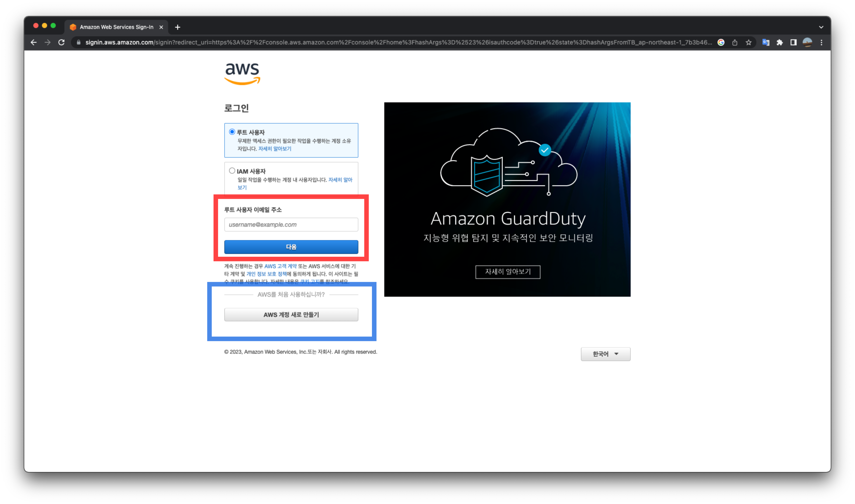Open the Extensions puzzle icon
855x504 pixels.
tap(780, 43)
